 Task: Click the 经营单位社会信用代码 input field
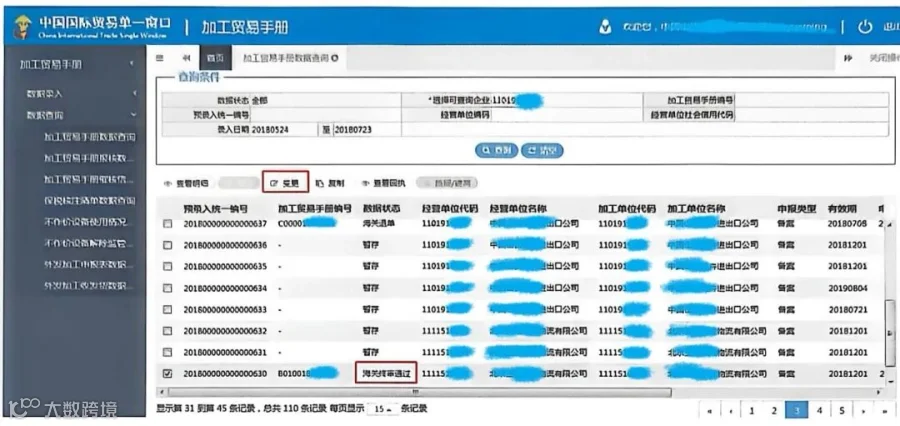(x=812, y=115)
